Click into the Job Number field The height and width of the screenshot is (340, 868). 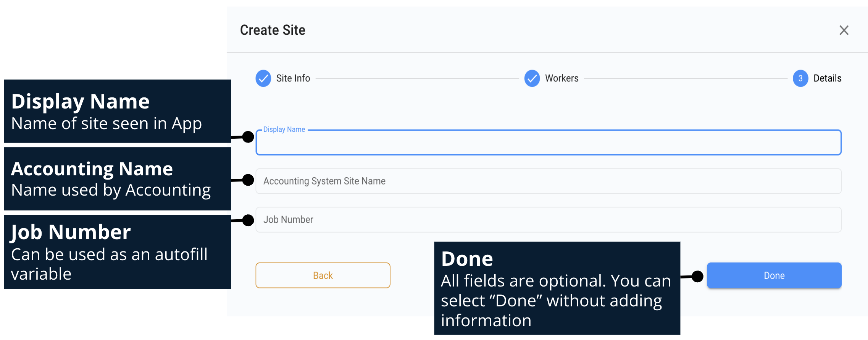point(548,220)
